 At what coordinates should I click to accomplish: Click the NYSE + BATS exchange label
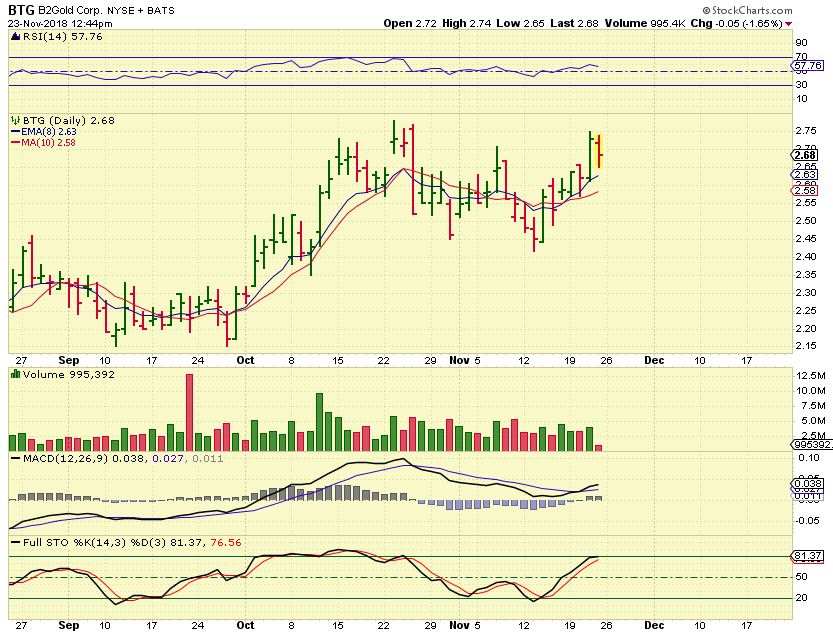click(x=141, y=11)
